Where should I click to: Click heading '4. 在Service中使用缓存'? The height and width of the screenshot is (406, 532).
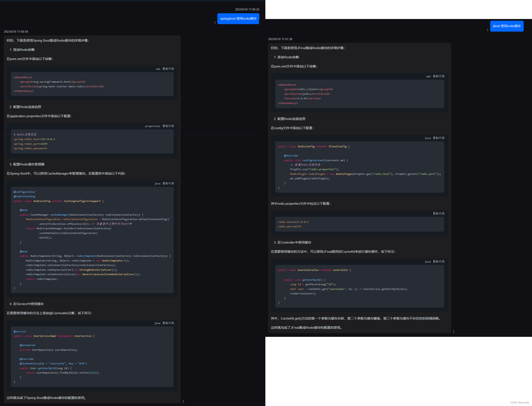pyautogui.click(x=27, y=304)
